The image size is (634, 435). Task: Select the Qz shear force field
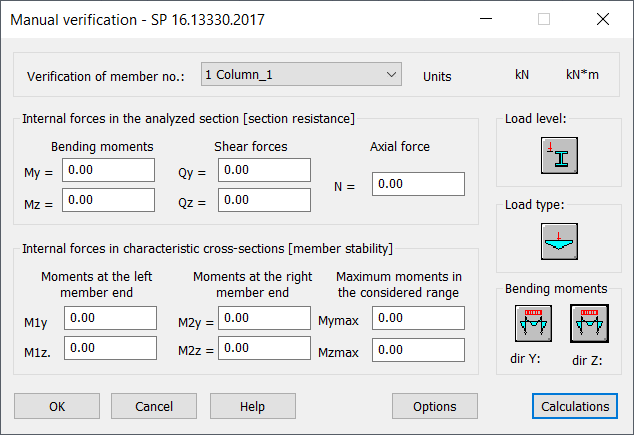tap(264, 200)
